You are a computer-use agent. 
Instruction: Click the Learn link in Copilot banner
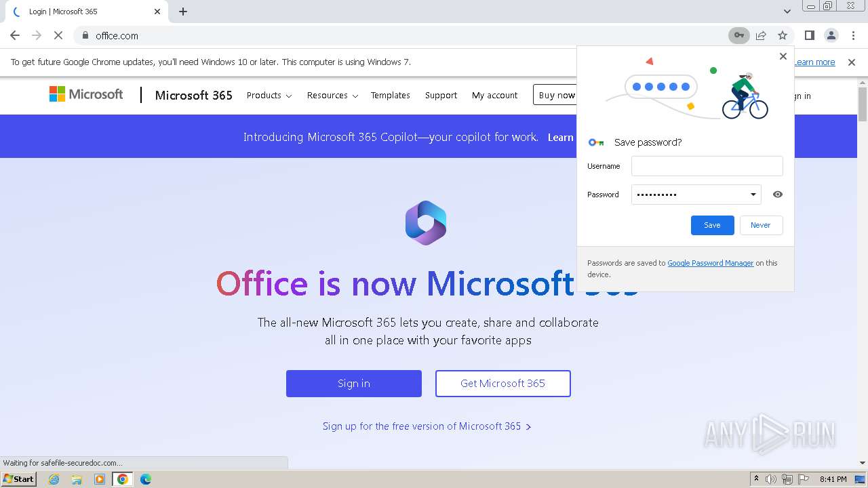click(561, 137)
